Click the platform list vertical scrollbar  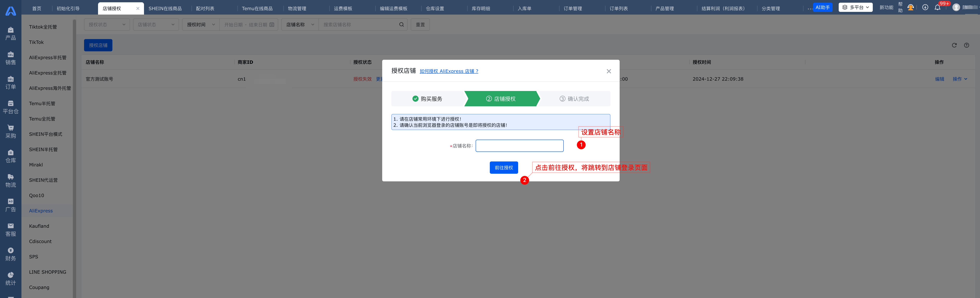[74, 158]
